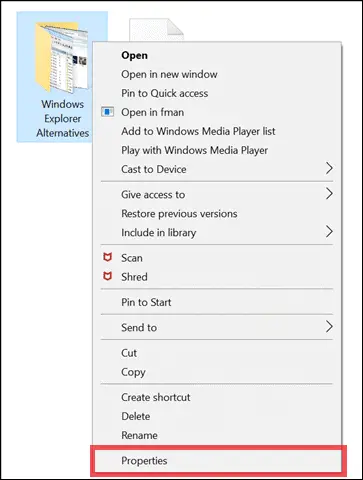Choose Rename from the context menu

(x=217, y=435)
